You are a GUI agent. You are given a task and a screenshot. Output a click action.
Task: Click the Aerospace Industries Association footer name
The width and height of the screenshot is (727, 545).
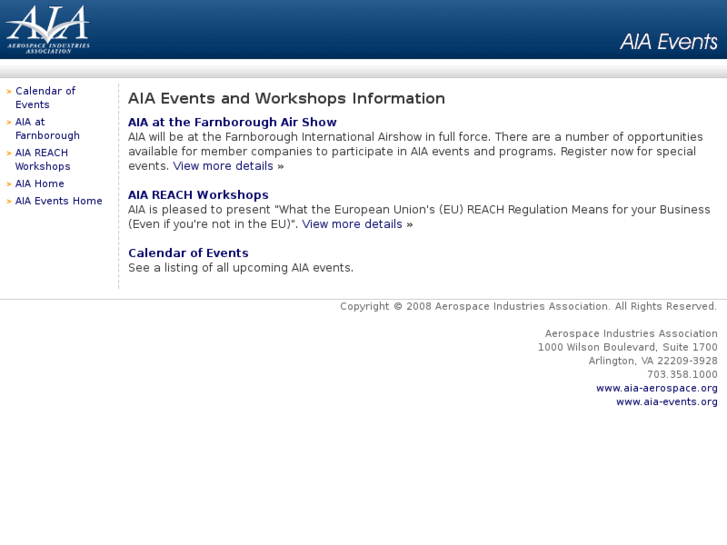tap(631, 333)
